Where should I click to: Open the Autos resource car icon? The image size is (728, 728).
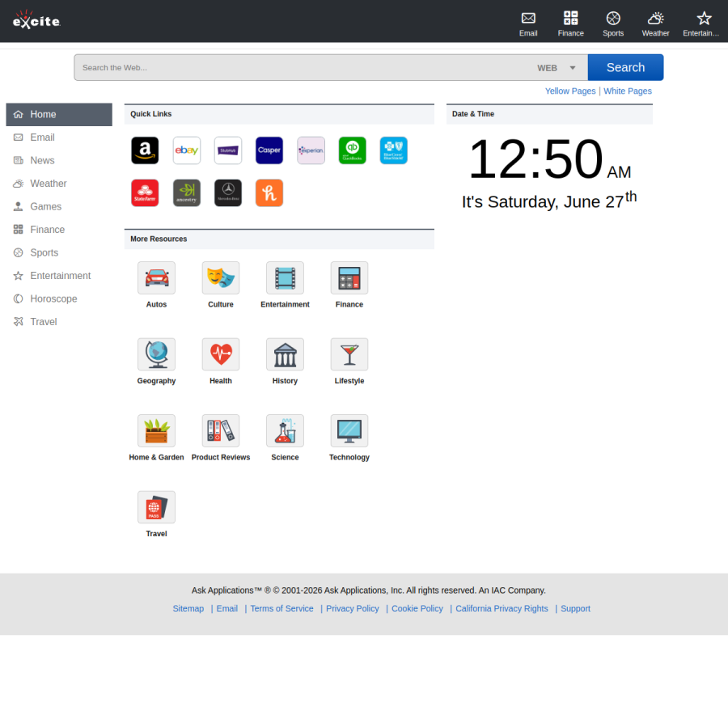pyautogui.click(x=156, y=277)
